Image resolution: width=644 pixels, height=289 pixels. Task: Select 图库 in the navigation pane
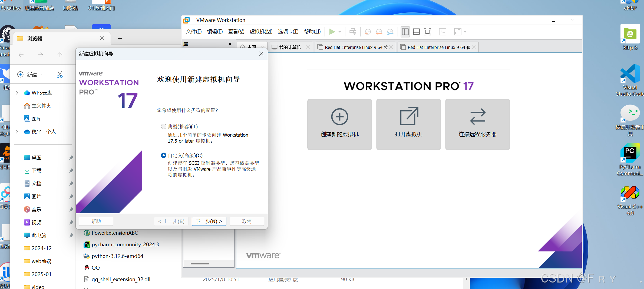tap(32, 119)
